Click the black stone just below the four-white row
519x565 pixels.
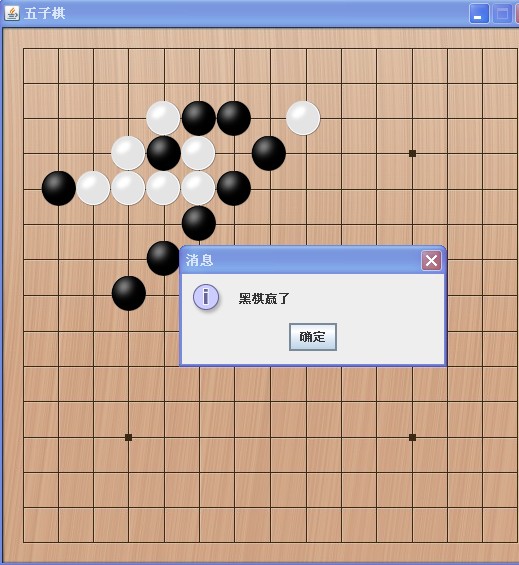point(199,223)
